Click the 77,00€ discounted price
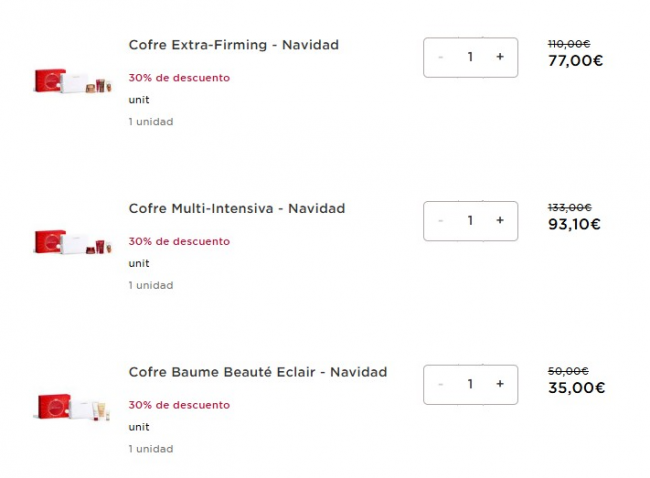The width and height of the screenshot is (650, 478). coord(575,61)
